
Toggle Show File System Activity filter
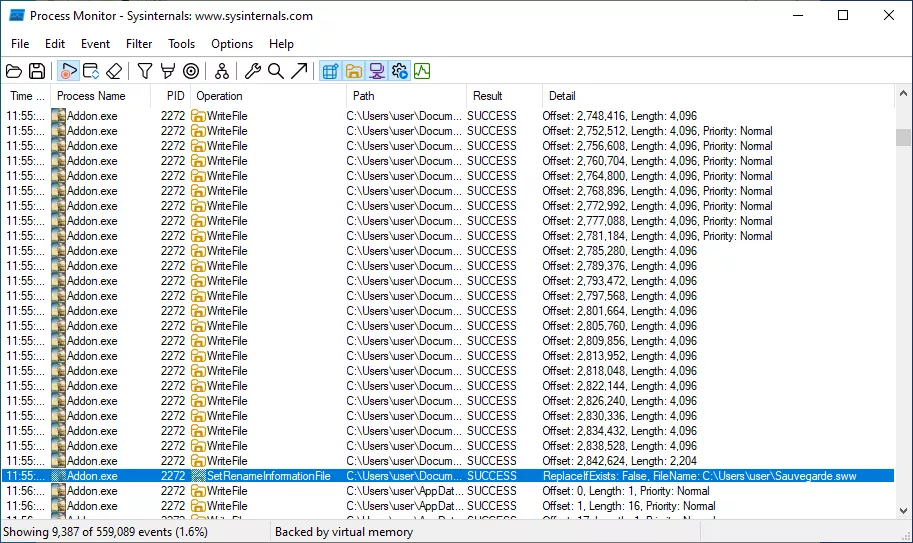(354, 71)
